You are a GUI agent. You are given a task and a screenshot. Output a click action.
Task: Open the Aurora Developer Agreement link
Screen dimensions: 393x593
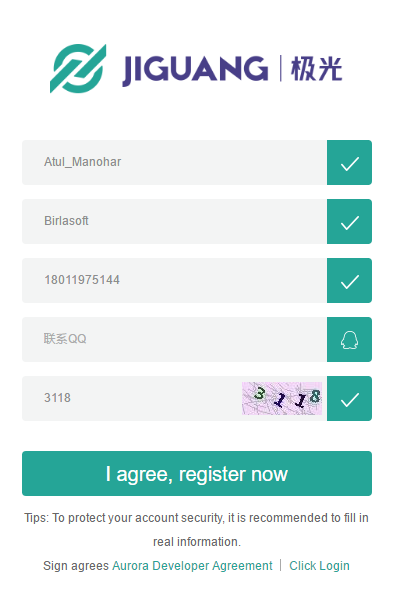click(x=192, y=566)
